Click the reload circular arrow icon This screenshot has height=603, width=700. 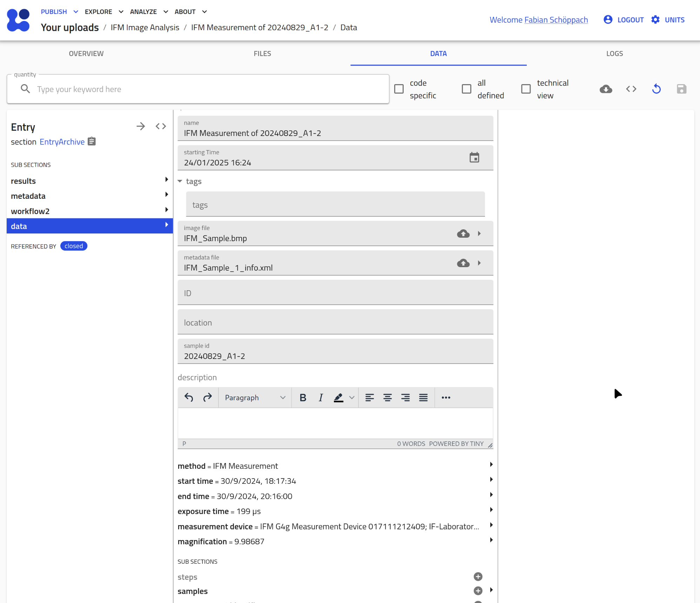tap(656, 89)
